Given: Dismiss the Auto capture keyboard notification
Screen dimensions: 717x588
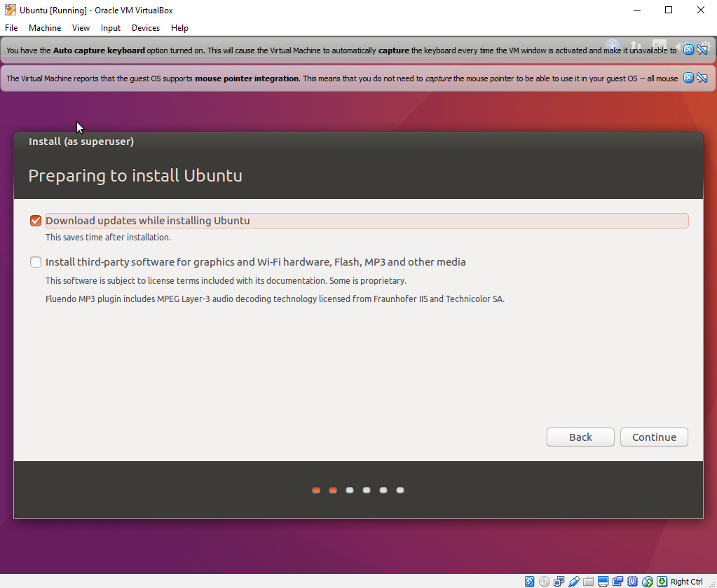Looking at the screenshot, I should point(688,49).
